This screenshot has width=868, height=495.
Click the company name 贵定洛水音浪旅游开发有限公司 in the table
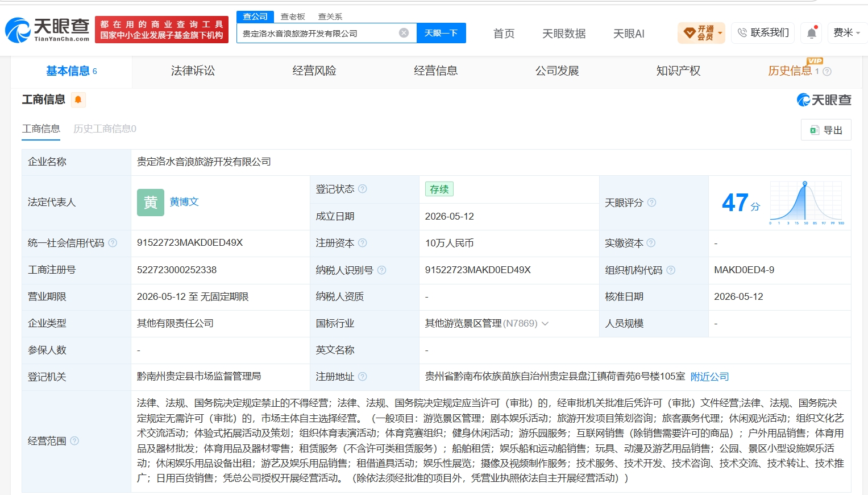point(204,162)
